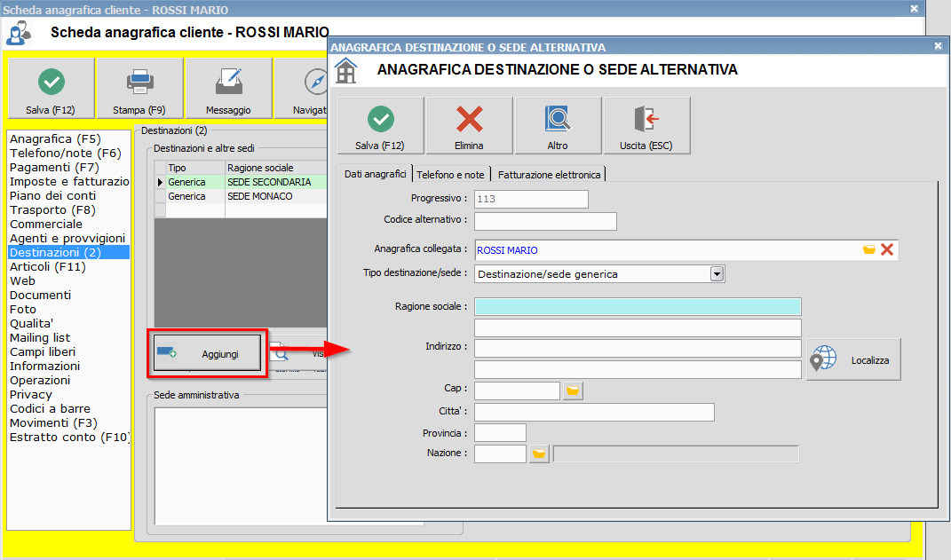
Task: Click the Messaggio envelope icon
Action: pos(229,82)
